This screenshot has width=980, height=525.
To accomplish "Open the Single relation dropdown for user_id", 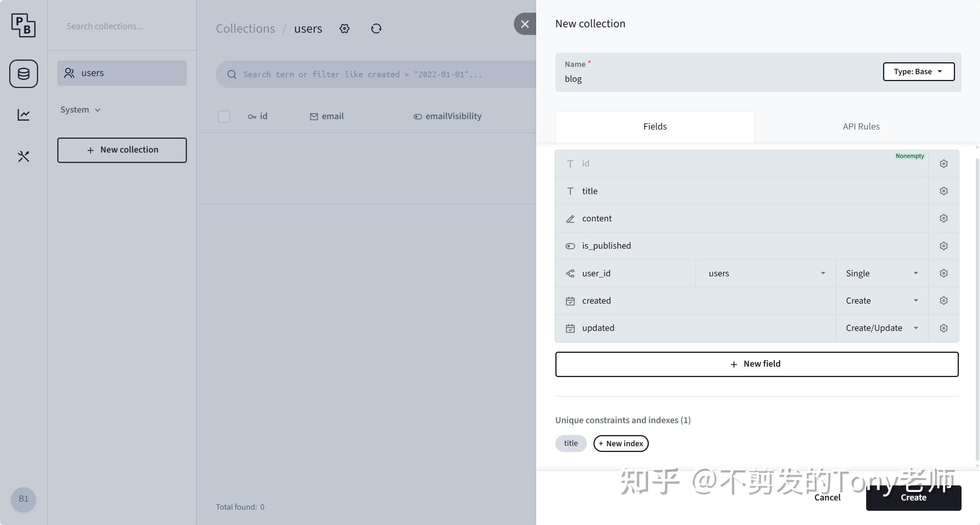I will (881, 273).
